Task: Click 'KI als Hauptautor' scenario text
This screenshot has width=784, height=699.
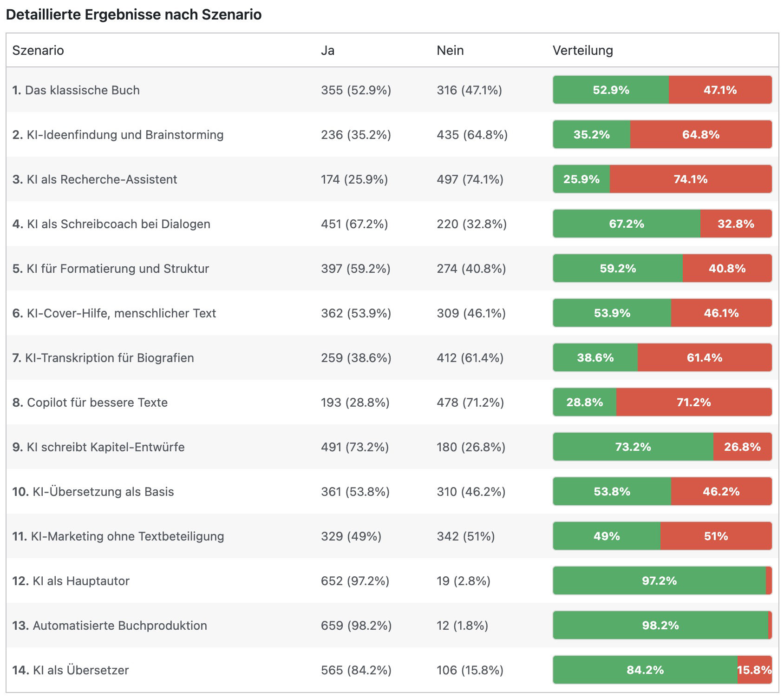Action: [x=71, y=581]
